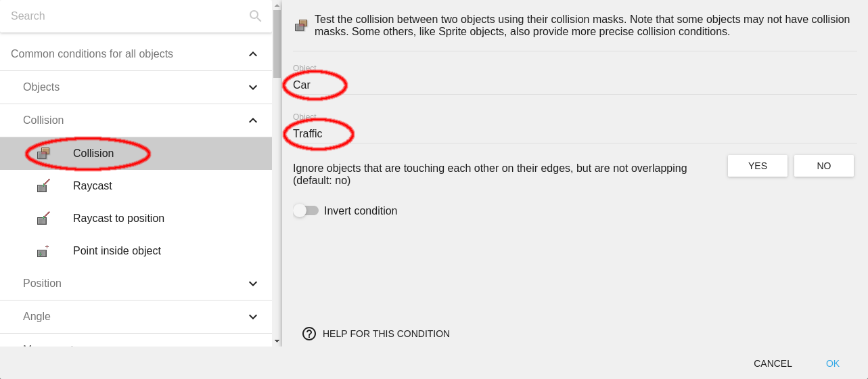The image size is (868, 379).
Task: Confirm the condition with OK
Action: [832, 363]
